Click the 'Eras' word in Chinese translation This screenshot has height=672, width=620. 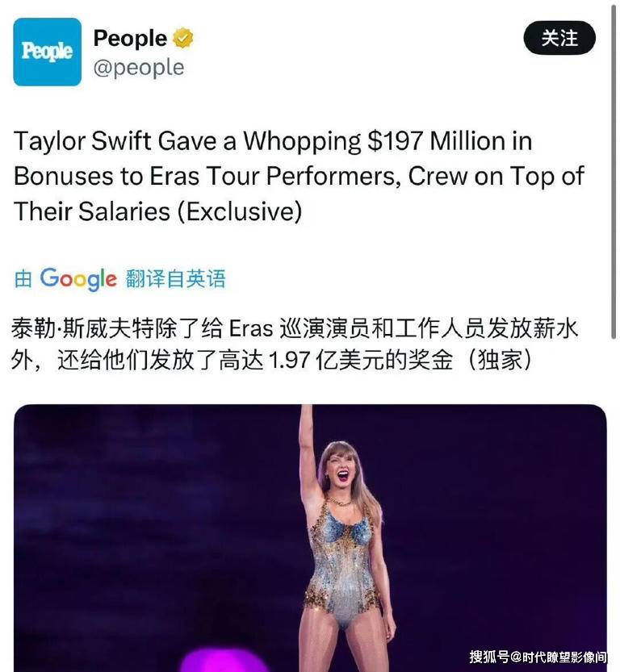(251, 329)
